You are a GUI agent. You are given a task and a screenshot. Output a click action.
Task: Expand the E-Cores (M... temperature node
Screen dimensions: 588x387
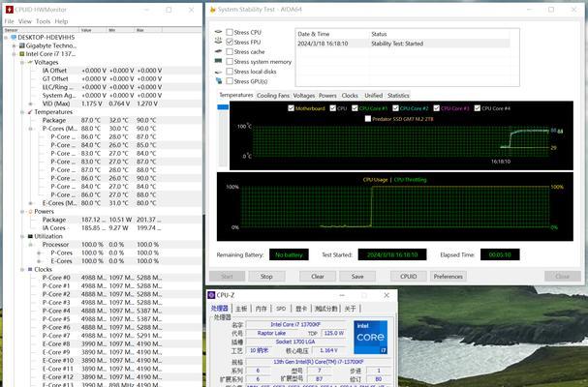[x=31, y=203]
